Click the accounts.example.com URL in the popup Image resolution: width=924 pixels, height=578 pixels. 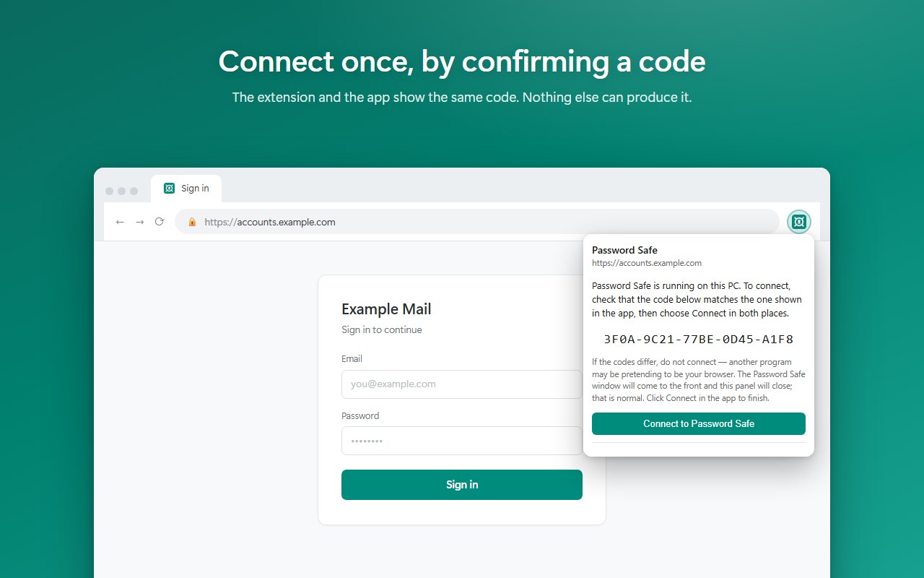pos(647,263)
